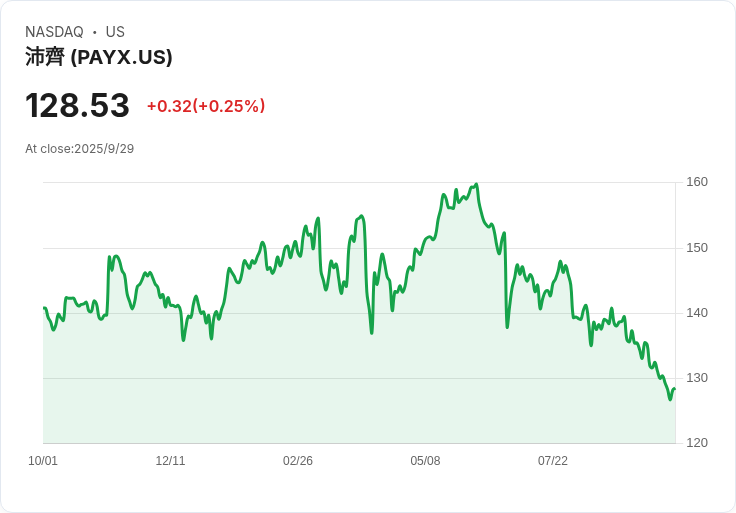Viewport: 736px width, 513px height.
Task: Click the 150 price axis label
Action: point(697,248)
